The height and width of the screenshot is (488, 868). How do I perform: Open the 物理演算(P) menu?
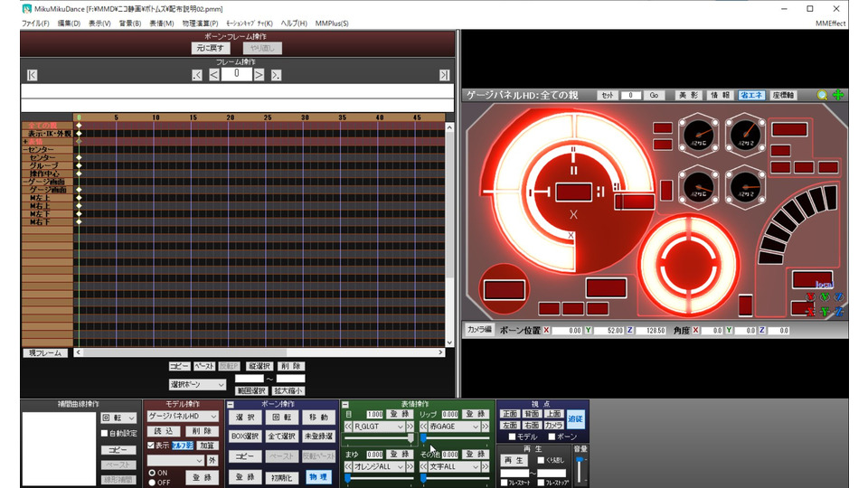point(200,23)
